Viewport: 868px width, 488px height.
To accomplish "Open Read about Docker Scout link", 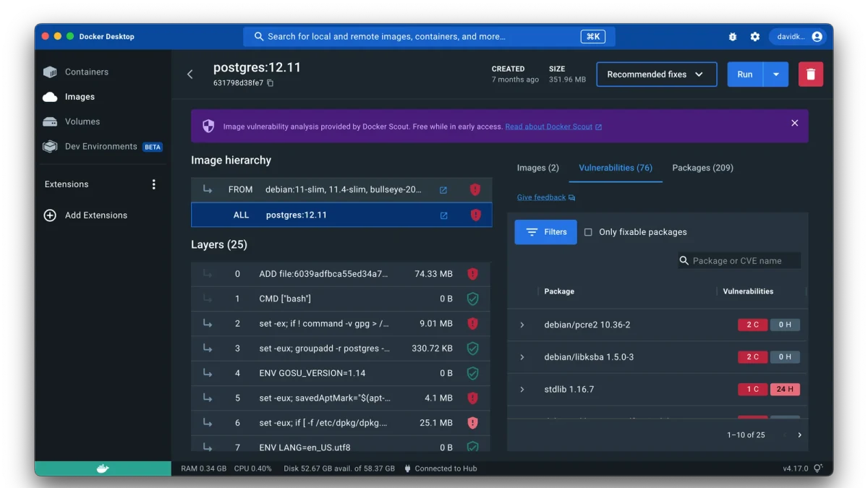I will pyautogui.click(x=553, y=127).
